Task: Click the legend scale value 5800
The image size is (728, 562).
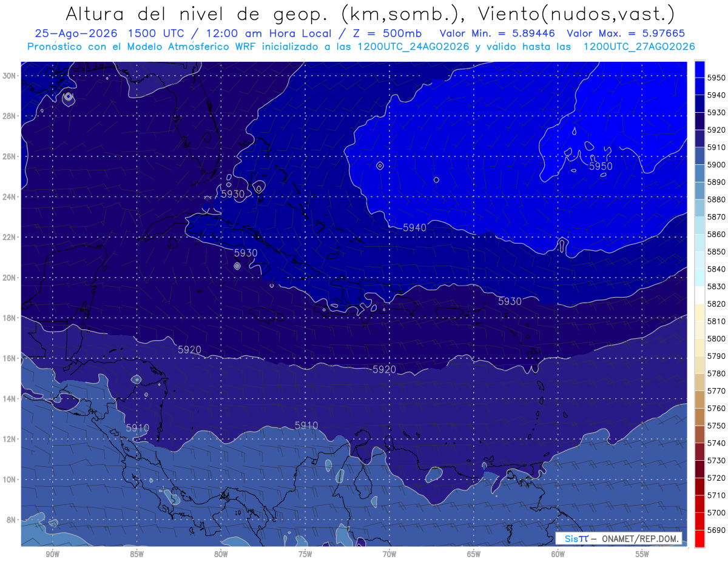Action: (716, 339)
